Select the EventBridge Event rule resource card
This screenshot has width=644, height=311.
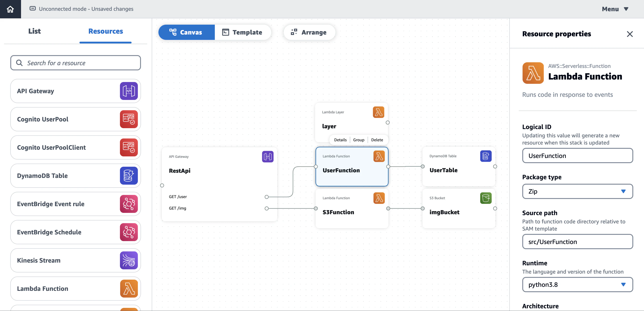(x=75, y=204)
